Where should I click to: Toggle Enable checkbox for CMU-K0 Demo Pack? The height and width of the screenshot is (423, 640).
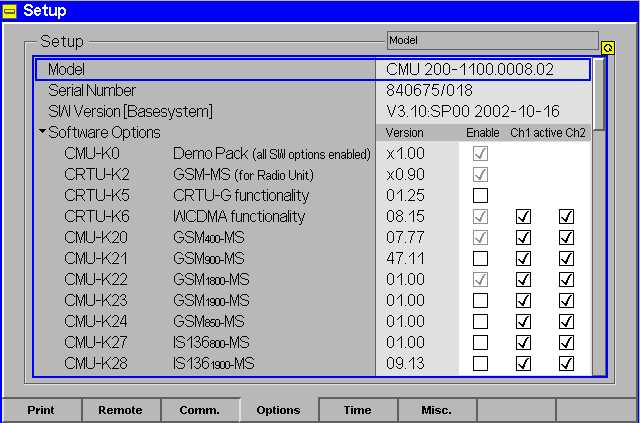tap(480, 154)
